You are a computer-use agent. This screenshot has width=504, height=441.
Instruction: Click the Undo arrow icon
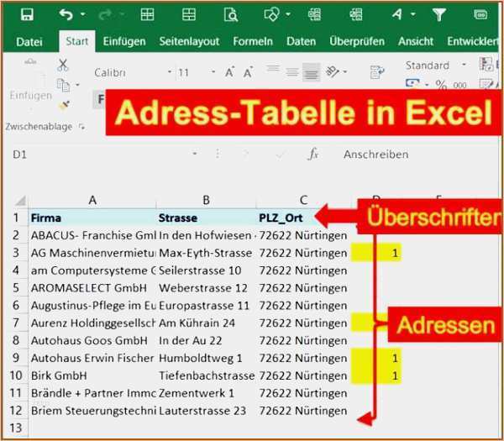(x=66, y=14)
